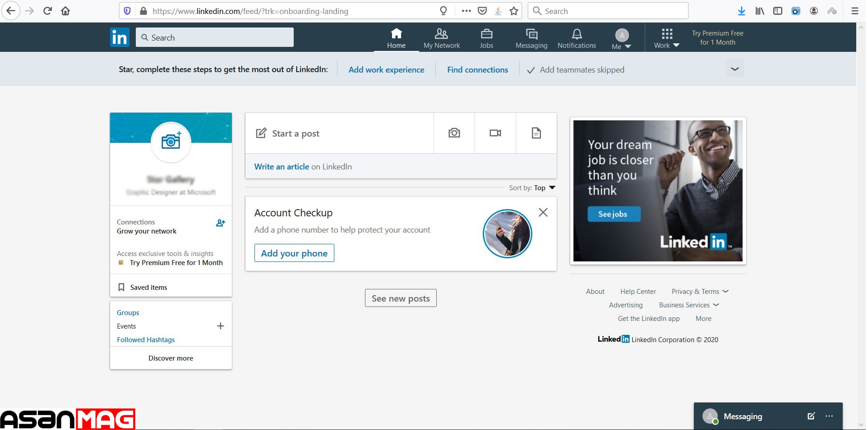
Task: View Notifications bell
Action: point(577,38)
